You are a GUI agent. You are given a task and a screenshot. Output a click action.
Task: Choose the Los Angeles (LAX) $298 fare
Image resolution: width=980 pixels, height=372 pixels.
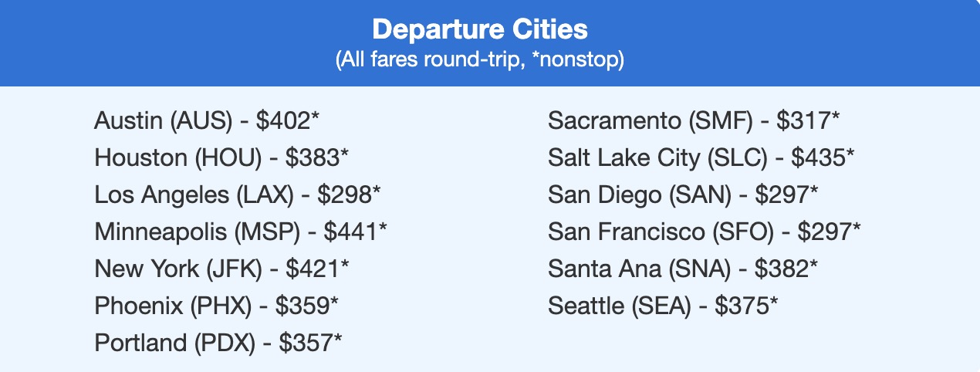pos(238,195)
